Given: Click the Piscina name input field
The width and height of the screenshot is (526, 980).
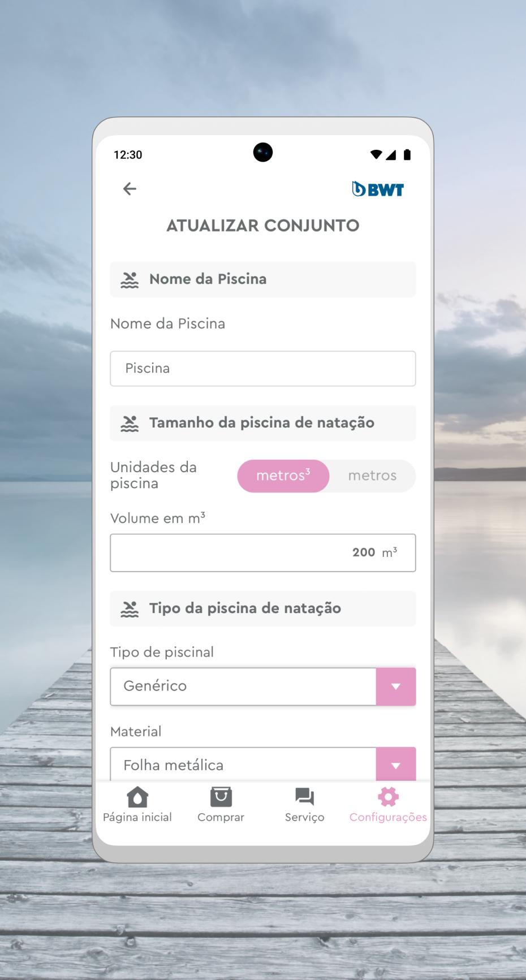Looking at the screenshot, I should click(263, 369).
